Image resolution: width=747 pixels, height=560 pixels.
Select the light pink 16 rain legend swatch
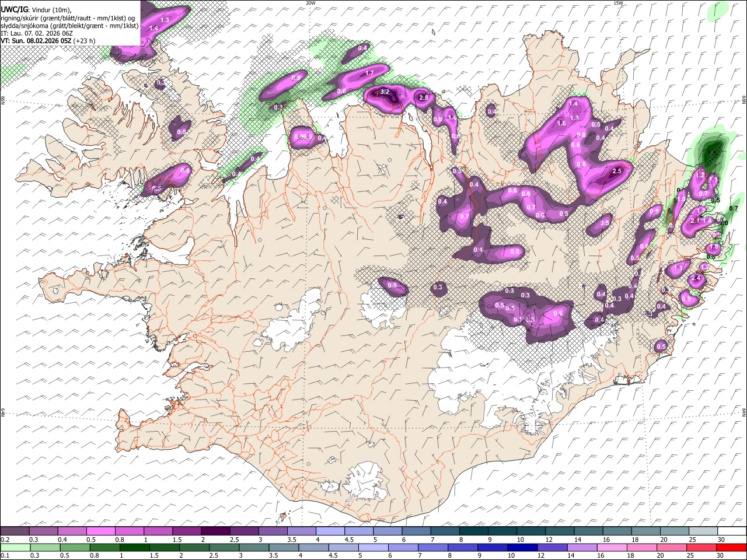pos(612,547)
